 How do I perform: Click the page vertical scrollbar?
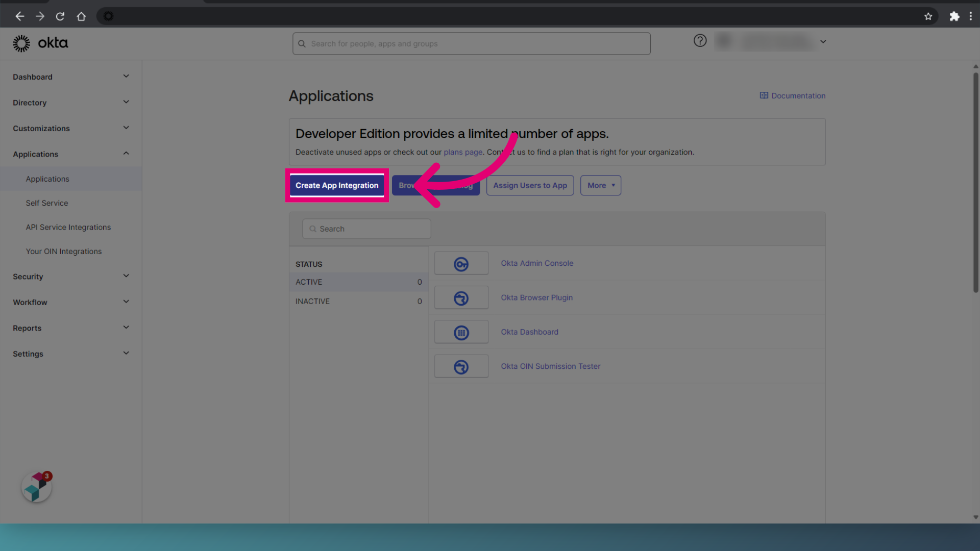pyautogui.click(x=975, y=183)
